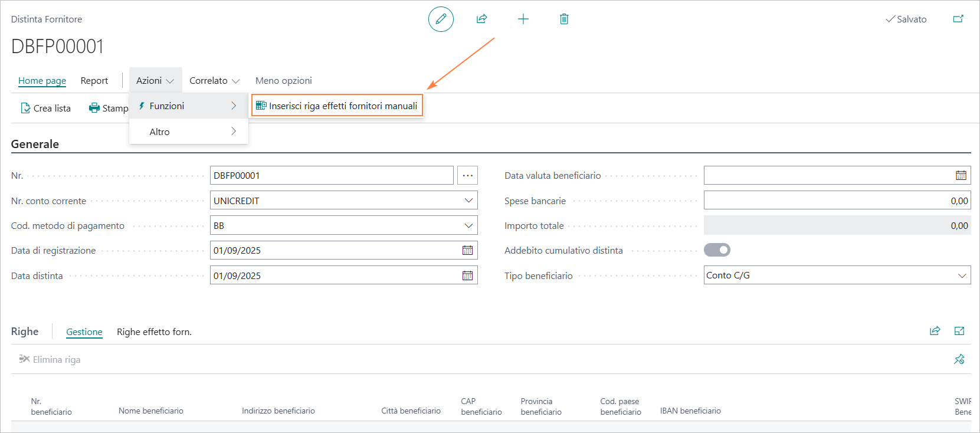
Task: Open calendar for Data valuta beneficiario
Action: (961, 175)
